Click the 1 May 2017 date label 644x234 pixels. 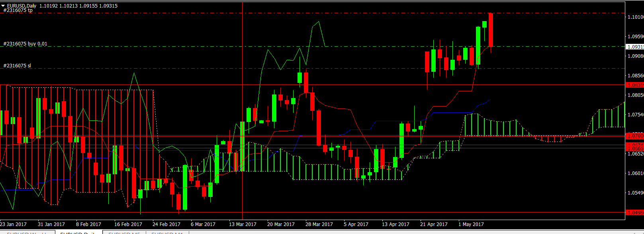click(471, 224)
